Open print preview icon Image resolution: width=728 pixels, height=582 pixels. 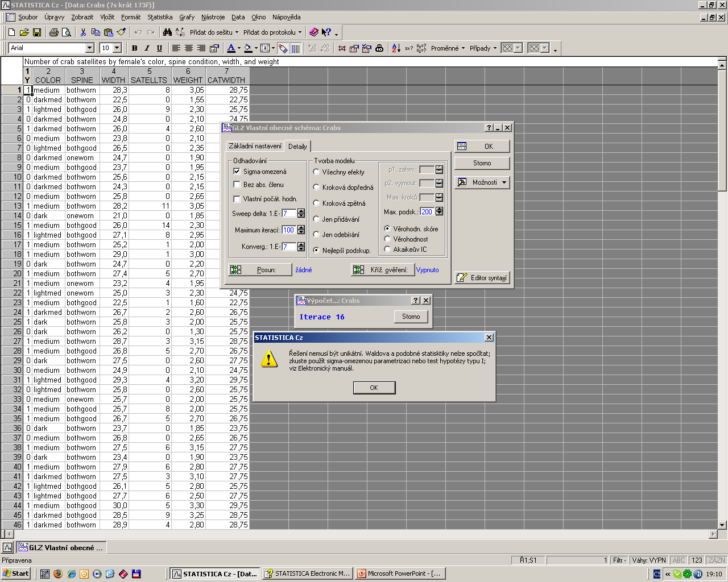point(66,32)
